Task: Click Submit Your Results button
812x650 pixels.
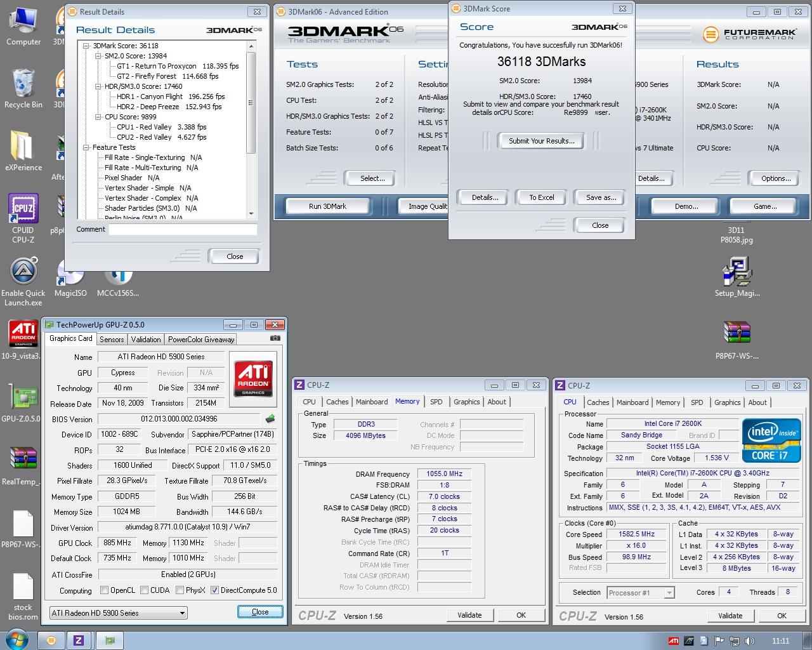Action: [541, 141]
